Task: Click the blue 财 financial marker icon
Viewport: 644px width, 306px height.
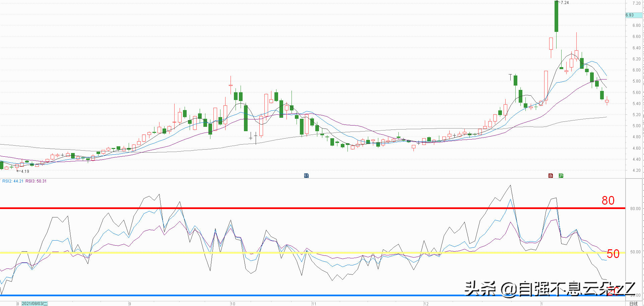Action: [306, 176]
